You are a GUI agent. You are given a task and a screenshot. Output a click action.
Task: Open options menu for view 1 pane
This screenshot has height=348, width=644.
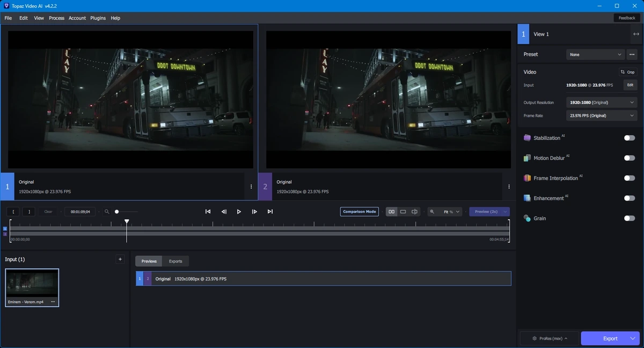(251, 187)
